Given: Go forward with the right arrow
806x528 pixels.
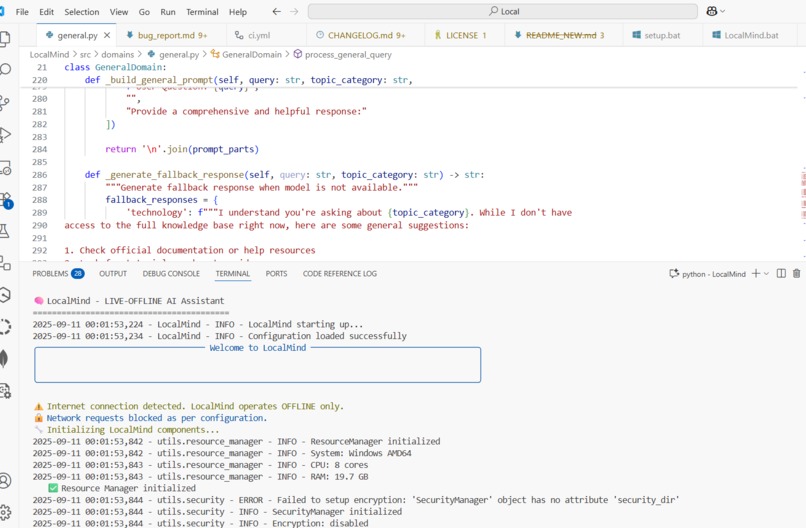Looking at the screenshot, I should [x=294, y=11].
